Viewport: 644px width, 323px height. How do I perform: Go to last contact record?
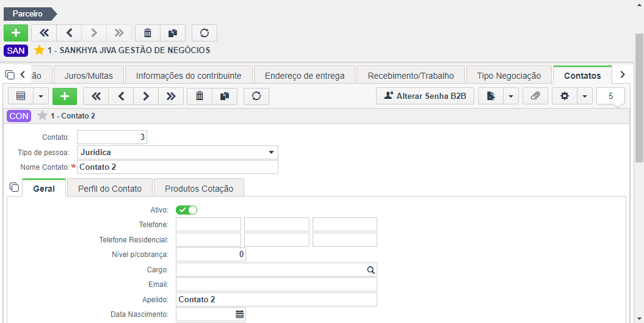171,96
